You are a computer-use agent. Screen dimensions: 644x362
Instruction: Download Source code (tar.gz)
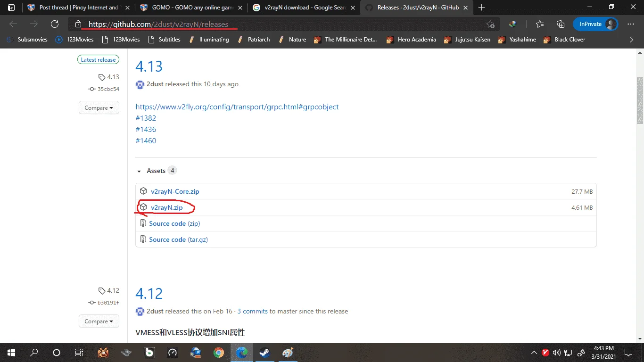tap(178, 239)
